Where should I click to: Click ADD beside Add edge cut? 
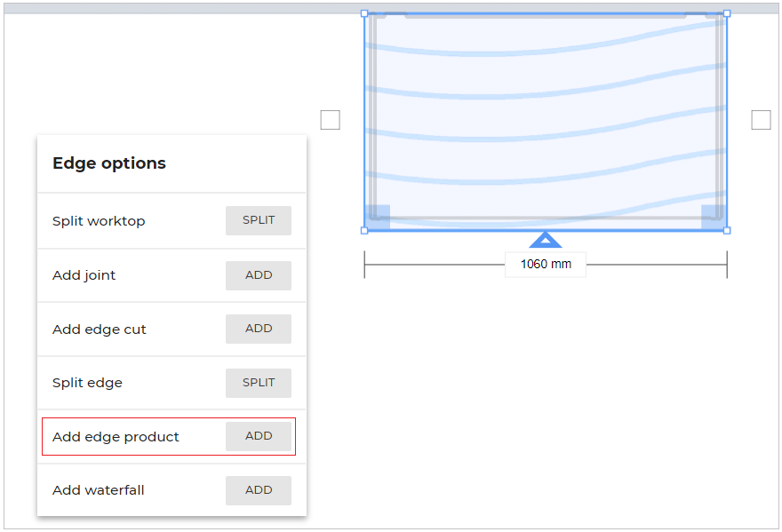[x=259, y=329]
